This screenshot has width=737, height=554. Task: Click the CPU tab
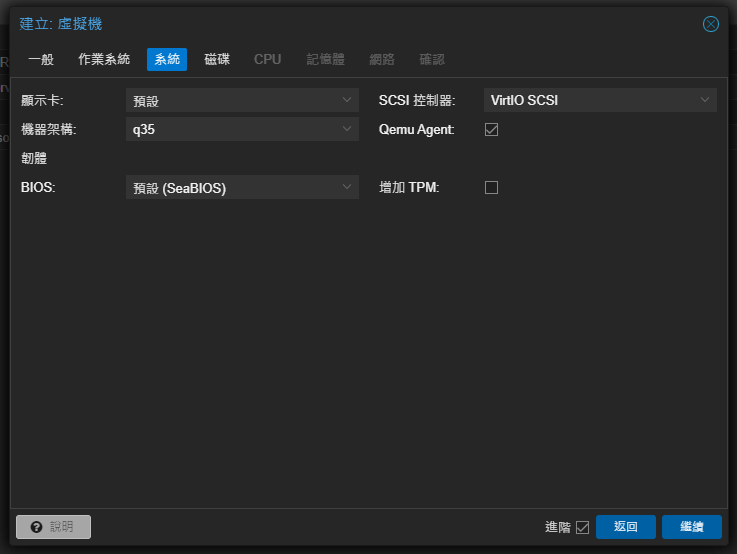(268, 59)
